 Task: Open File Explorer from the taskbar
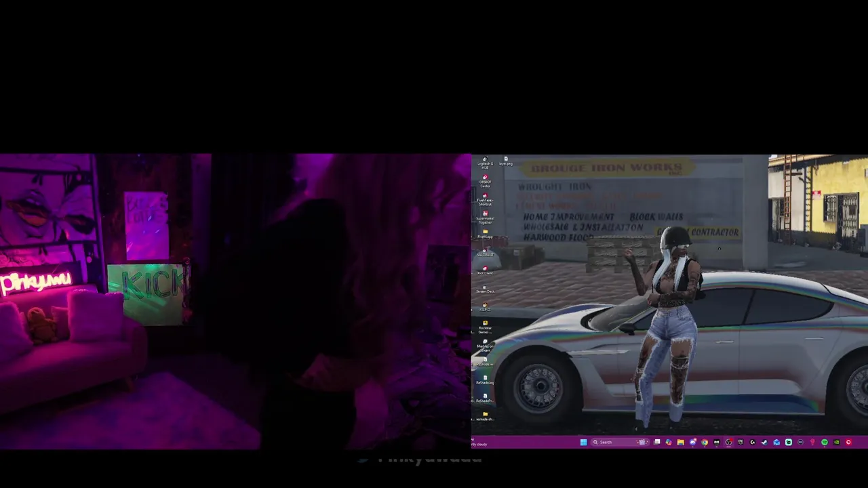(680, 442)
